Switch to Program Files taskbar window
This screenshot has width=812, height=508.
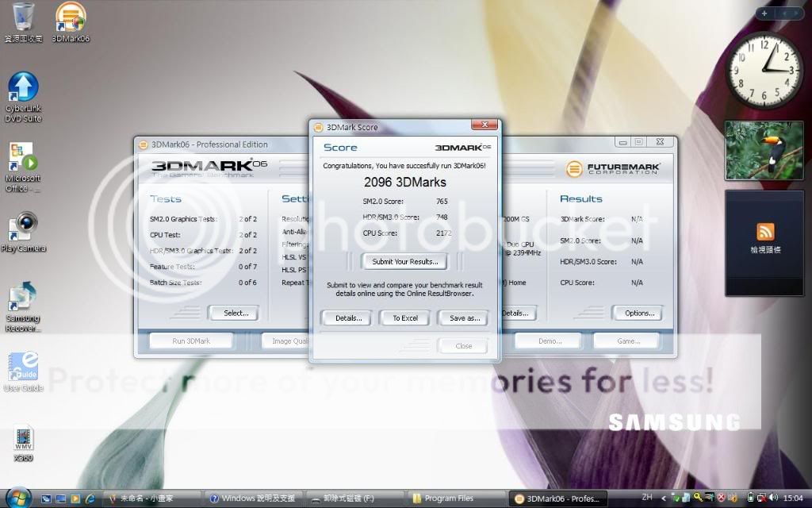457,498
